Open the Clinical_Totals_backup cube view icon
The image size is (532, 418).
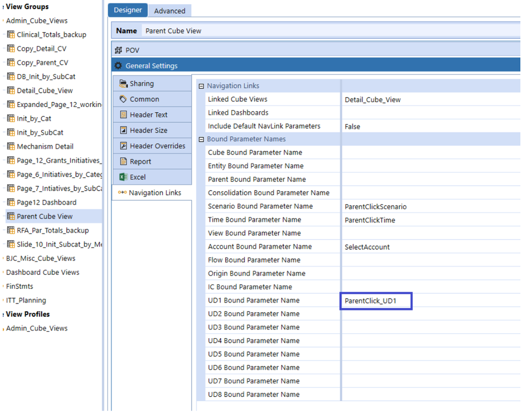point(11,35)
